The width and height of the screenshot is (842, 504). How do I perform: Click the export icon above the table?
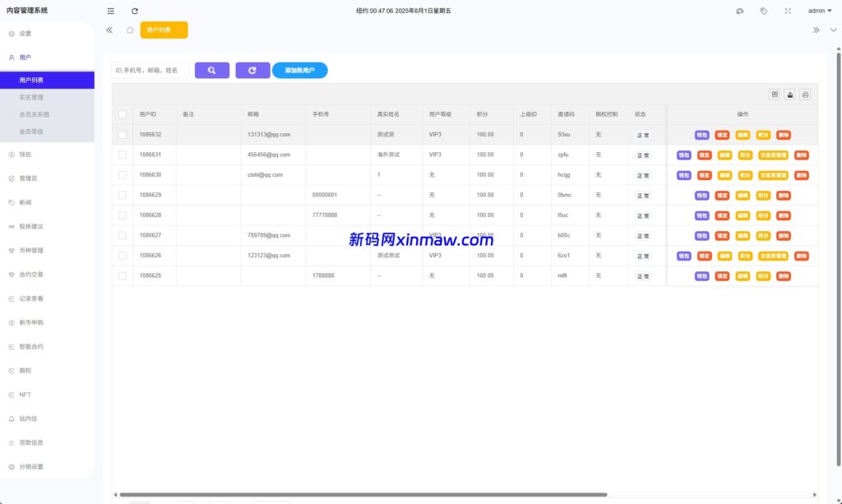tap(790, 95)
